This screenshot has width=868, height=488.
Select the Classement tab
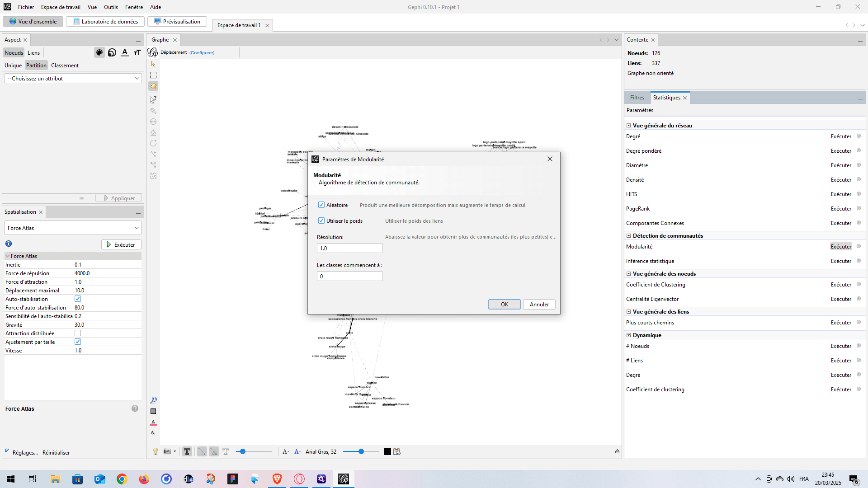[65, 65]
